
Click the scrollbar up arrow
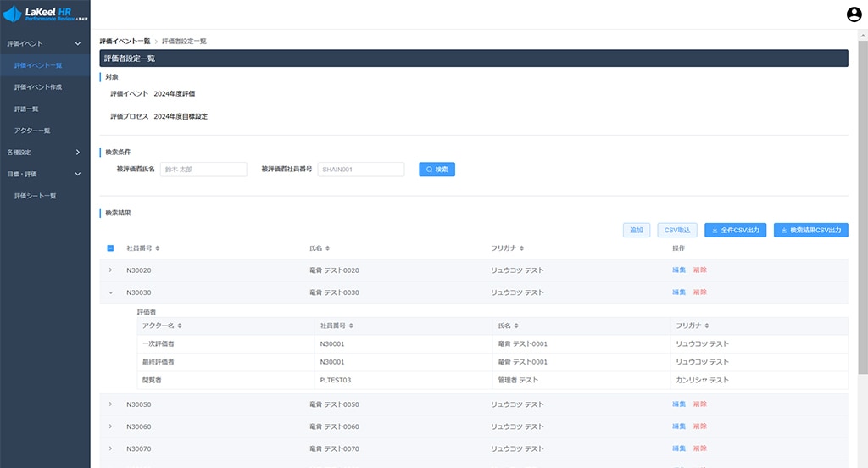pos(863,35)
